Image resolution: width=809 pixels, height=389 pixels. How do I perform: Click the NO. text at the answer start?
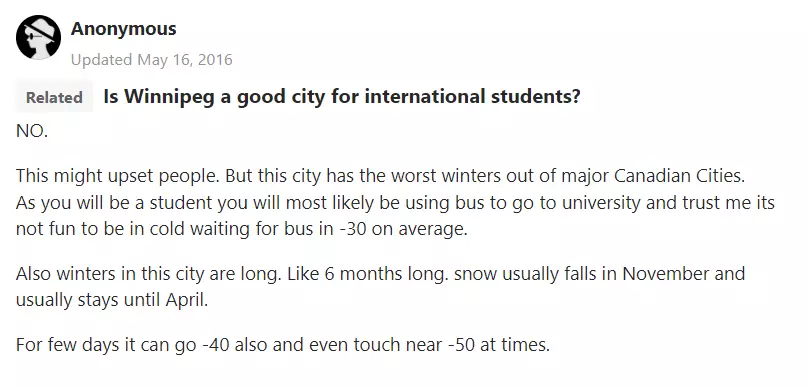[x=31, y=131]
